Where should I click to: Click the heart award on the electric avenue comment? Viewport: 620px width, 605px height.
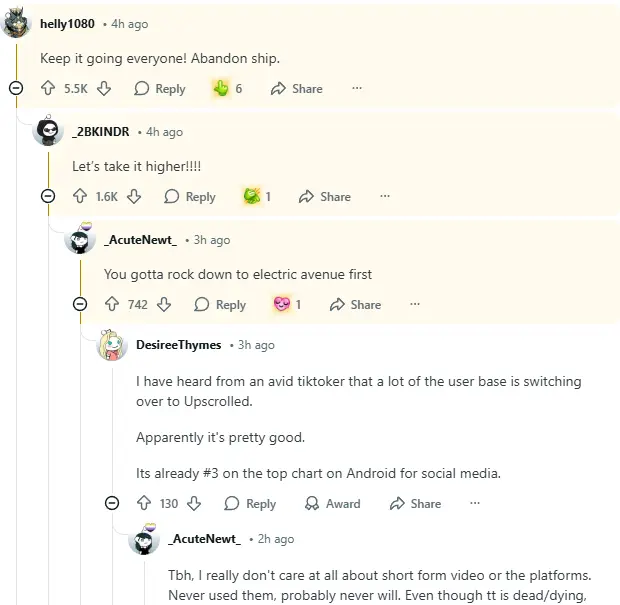281,305
